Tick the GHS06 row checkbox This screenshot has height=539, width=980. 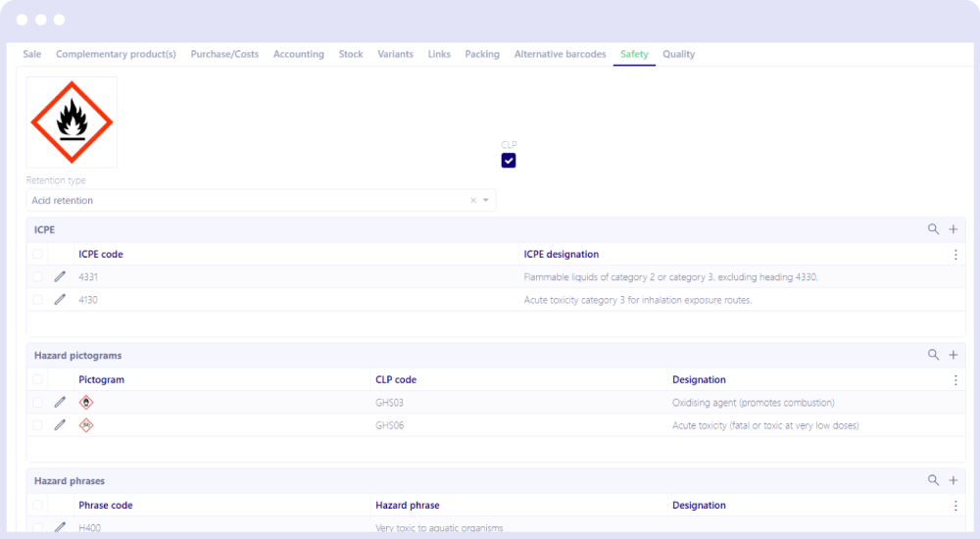coord(37,425)
